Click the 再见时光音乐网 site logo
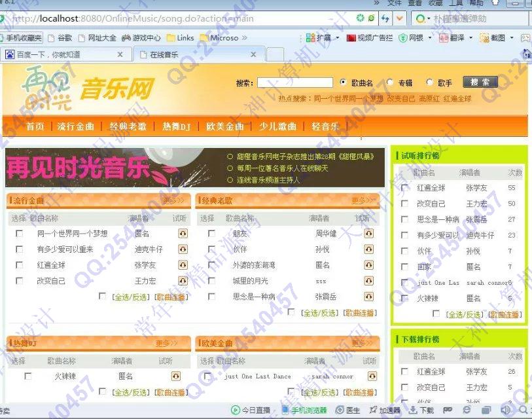The height and width of the screenshot is (419, 532). [x=88, y=89]
